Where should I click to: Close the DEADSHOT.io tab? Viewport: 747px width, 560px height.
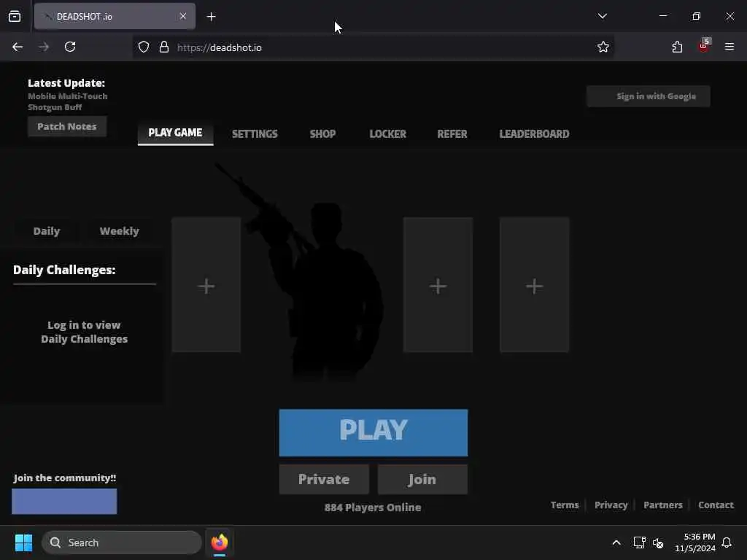183,16
